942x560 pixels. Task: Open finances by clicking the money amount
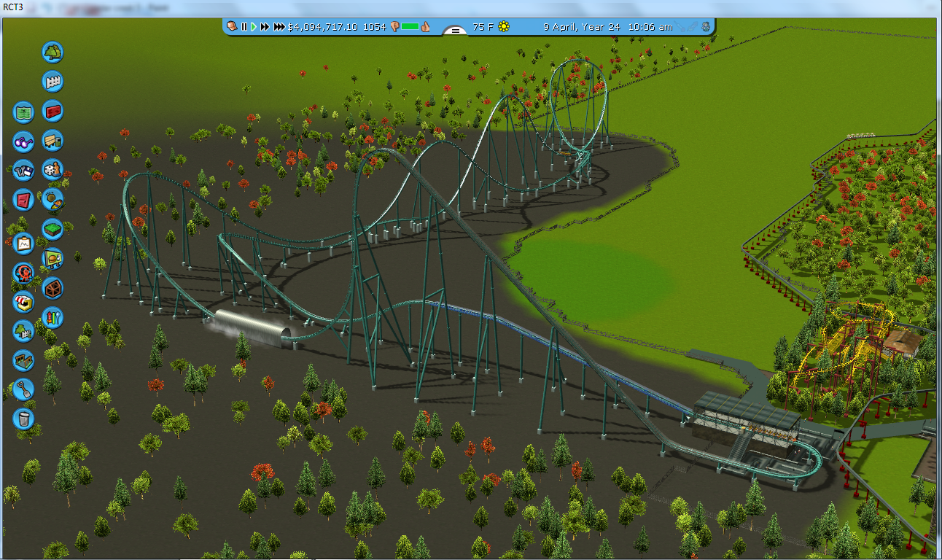[x=323, y=27]
